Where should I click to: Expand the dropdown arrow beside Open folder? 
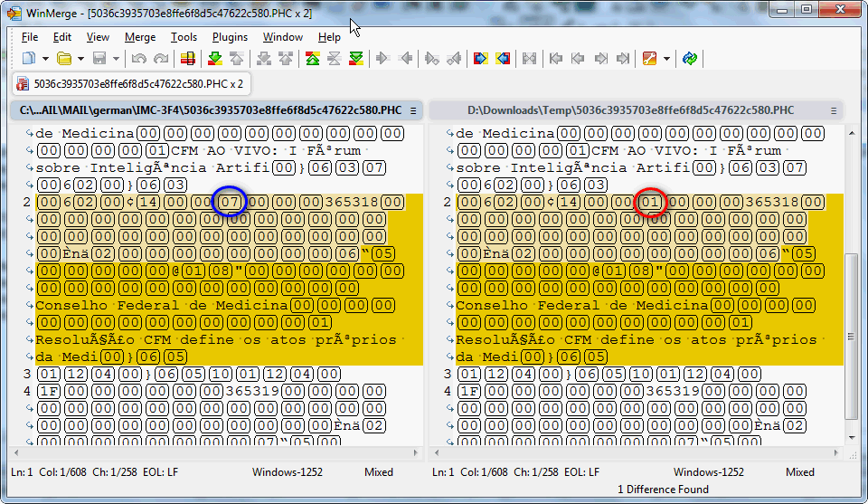[80, 59]
